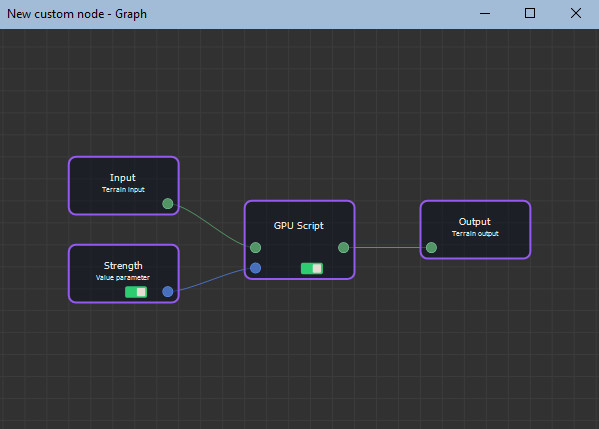
Task: Click the Strength node's blue output port
Action: point(168,291)
